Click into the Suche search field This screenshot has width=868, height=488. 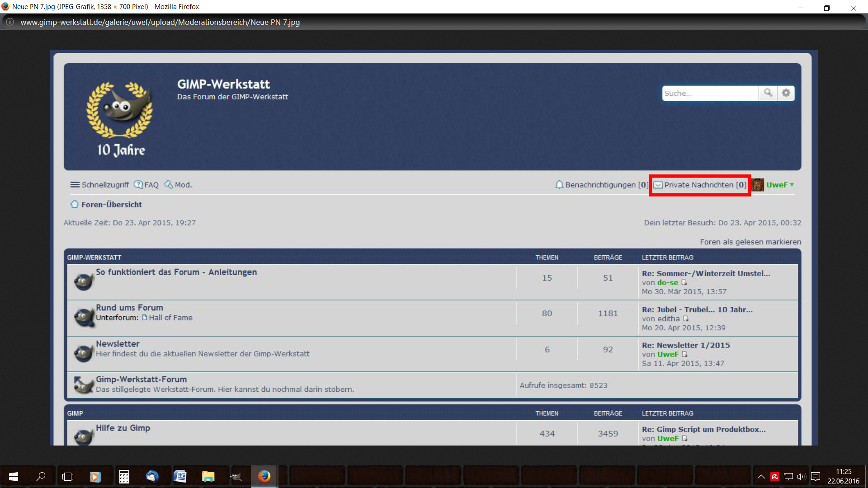click(709, 93)
